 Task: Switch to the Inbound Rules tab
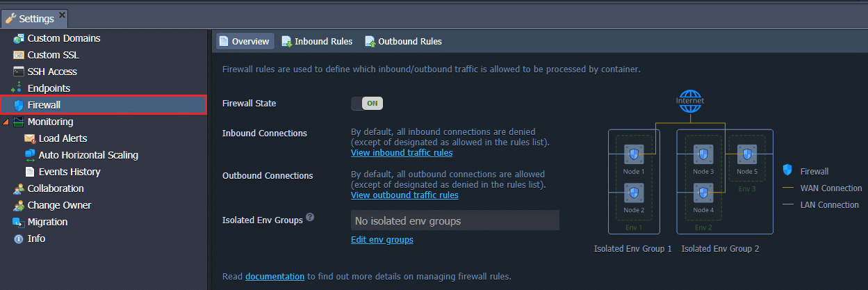point(317,42)
